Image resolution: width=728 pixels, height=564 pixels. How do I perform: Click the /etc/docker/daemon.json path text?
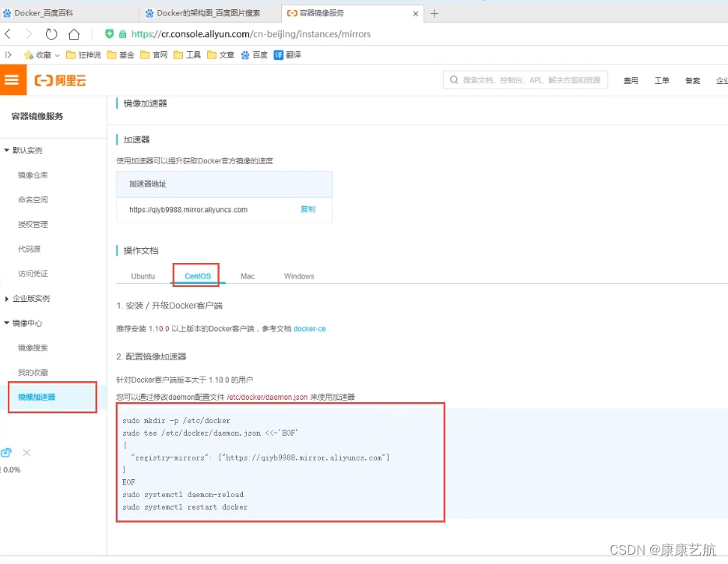(x=267, y=397)
